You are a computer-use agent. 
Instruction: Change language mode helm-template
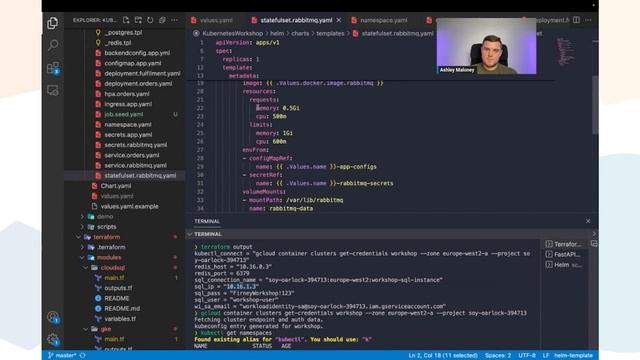pyautogui.click(x=573, y=355)
